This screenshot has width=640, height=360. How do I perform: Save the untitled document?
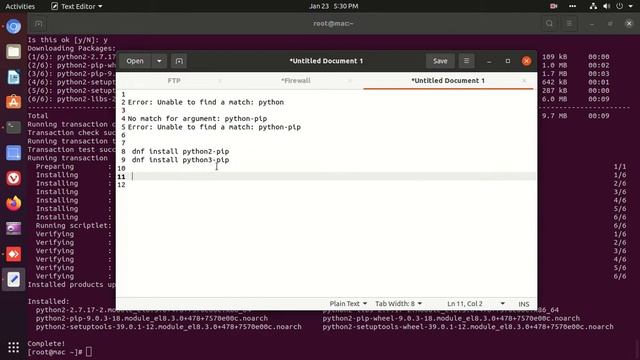point(440,61)
